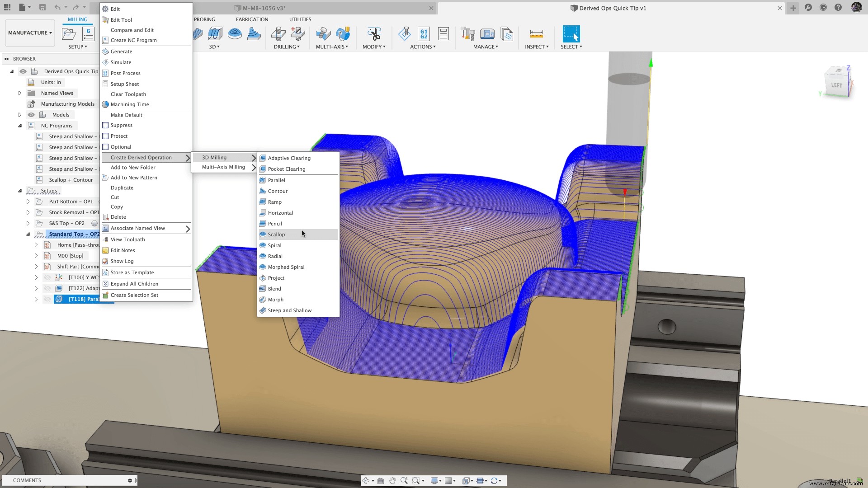Collapse the Browser panel
The height and width of the screenshot is (488, 868).
(6, 59)
